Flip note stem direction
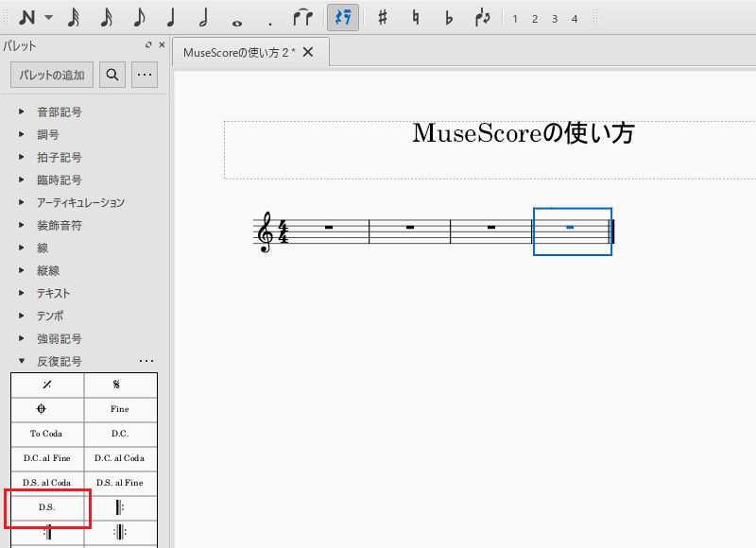This screenshot has height=548, width=756. coord(483,18)
